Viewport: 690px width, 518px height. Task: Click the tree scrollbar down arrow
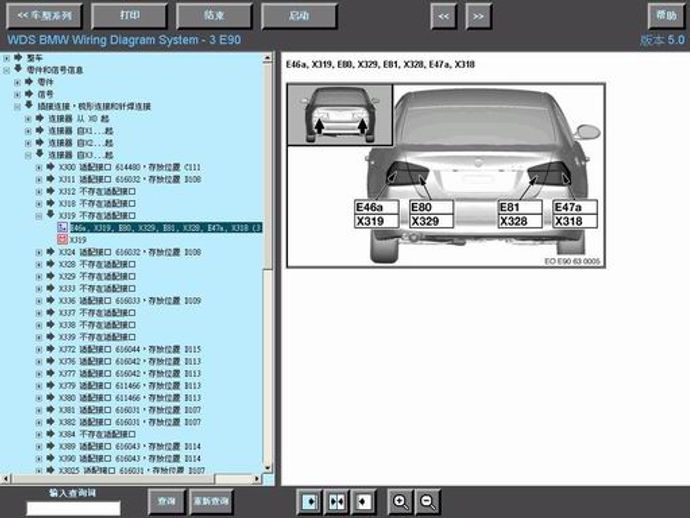coord(268,468)
